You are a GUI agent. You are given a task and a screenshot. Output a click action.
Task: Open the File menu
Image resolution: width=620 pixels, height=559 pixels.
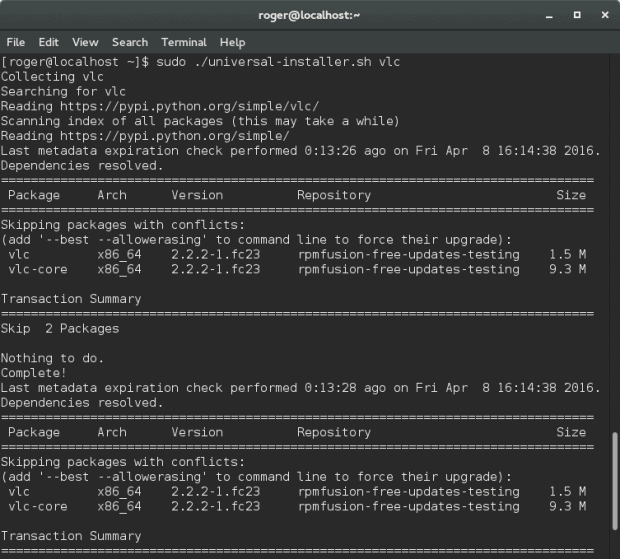pos(15,43)
